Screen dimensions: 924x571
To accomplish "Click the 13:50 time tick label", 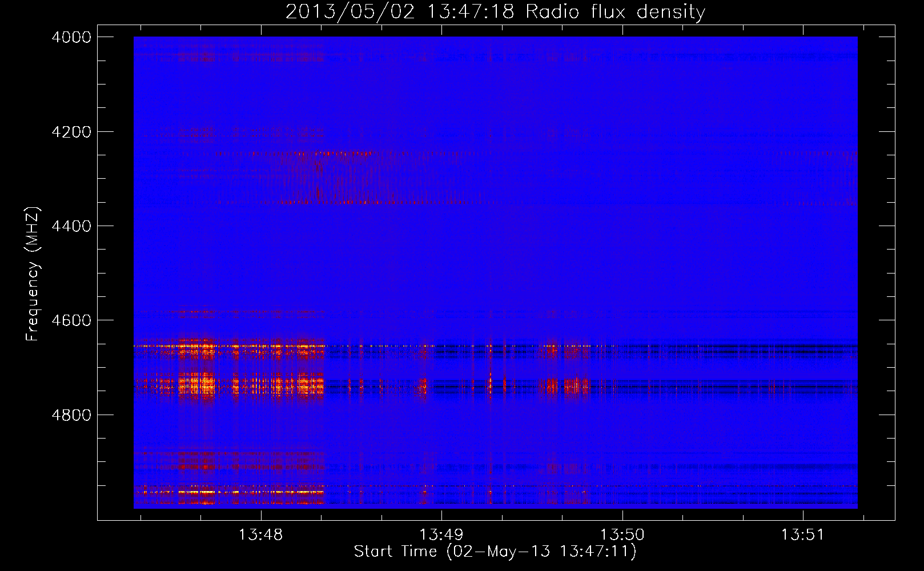I will [622, 535].
